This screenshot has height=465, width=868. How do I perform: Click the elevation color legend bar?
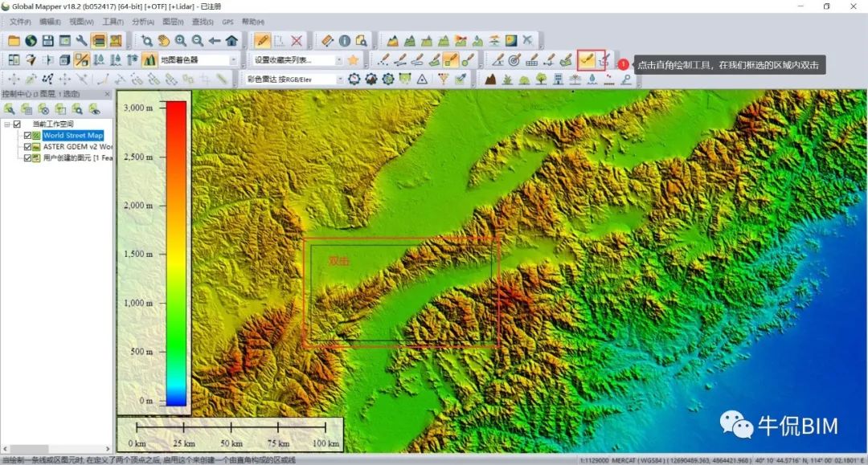[x=177, y=254]
